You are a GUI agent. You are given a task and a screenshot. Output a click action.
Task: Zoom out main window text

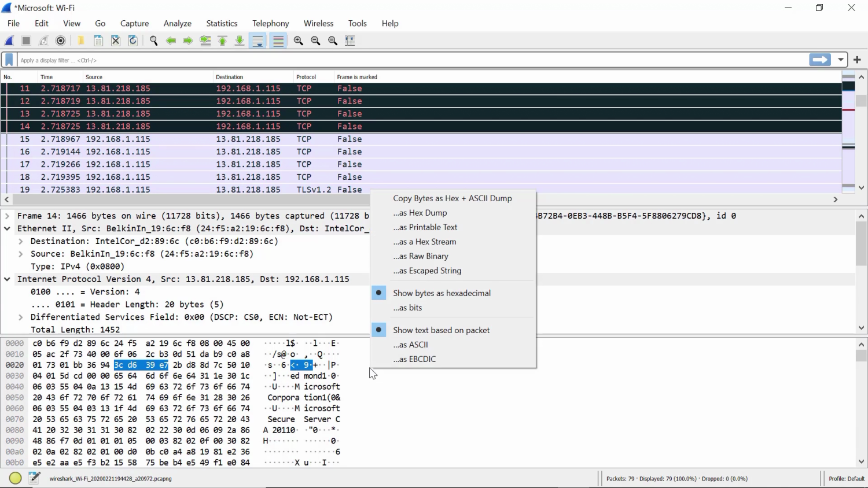tap(316, 40)
